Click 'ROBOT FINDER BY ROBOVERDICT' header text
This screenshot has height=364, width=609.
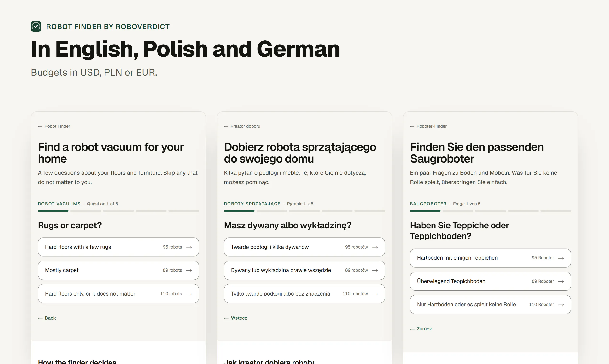108,27
